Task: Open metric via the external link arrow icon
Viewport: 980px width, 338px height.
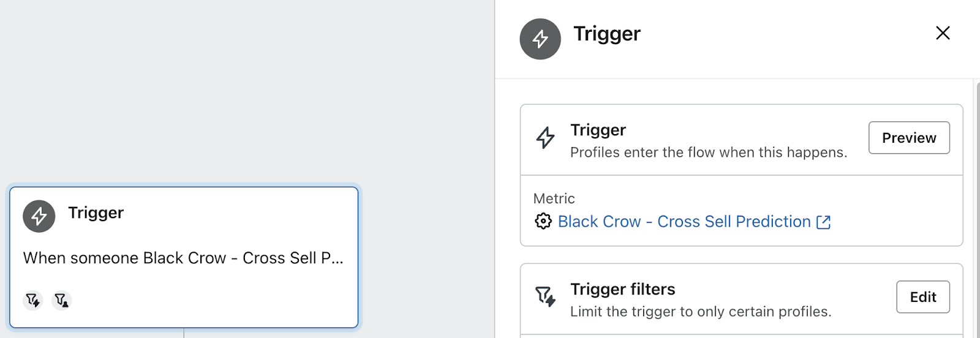Action: [x=824, y=222]
